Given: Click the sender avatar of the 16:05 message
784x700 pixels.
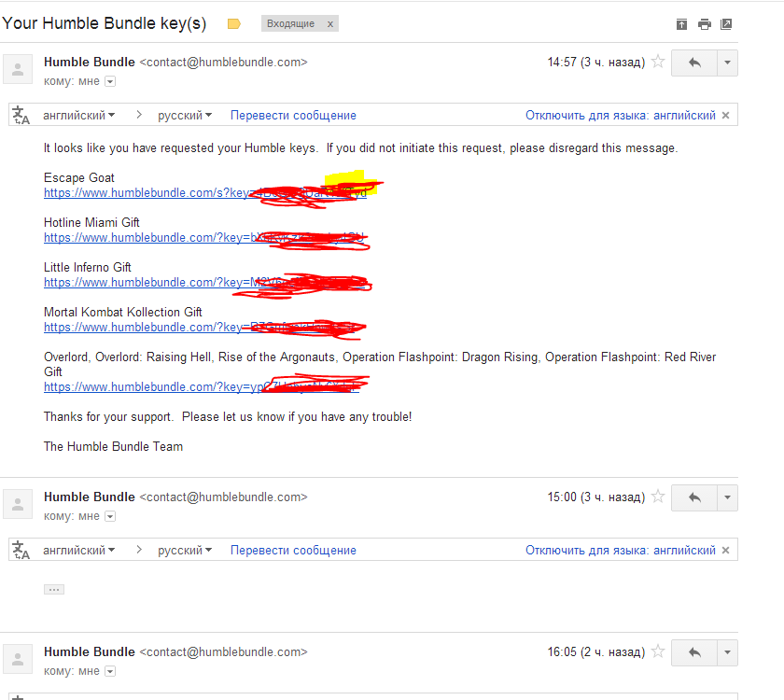Looking at the screenshot, I should tap(18, 659).
